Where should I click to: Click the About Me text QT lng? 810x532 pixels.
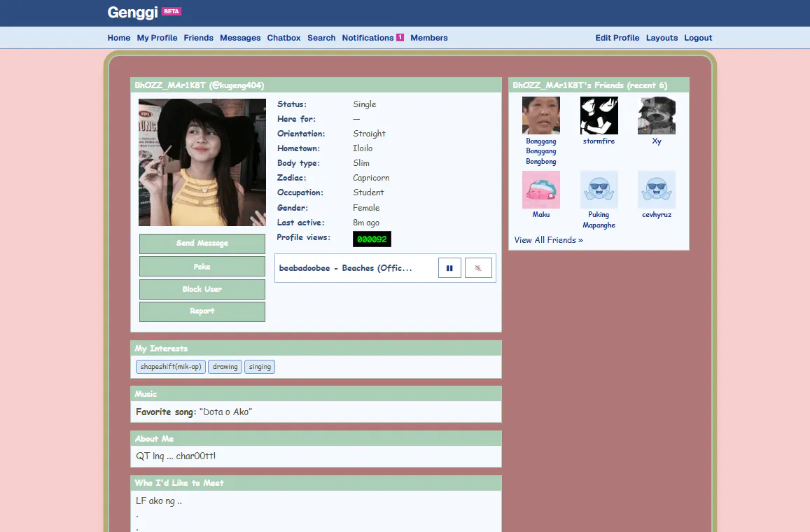tap(176, 456)
